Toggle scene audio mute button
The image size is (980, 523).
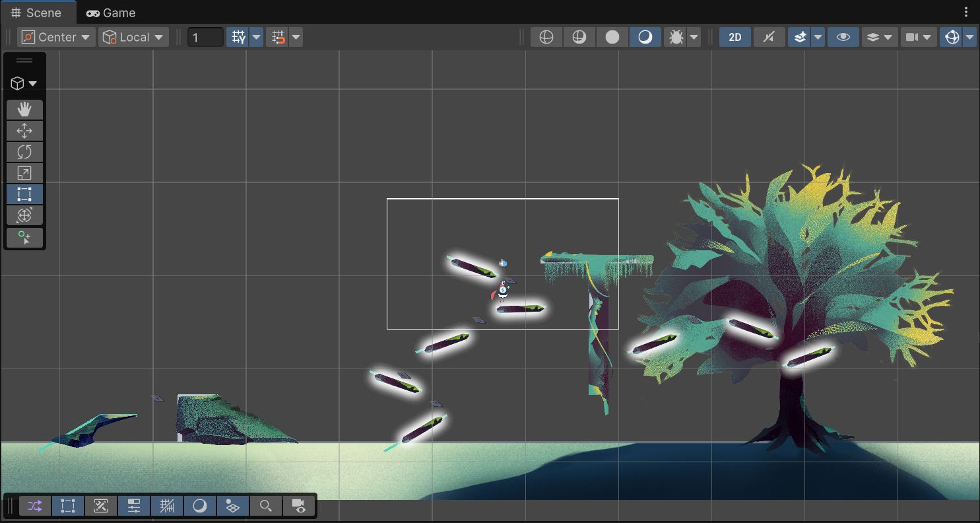click(769, 37)
